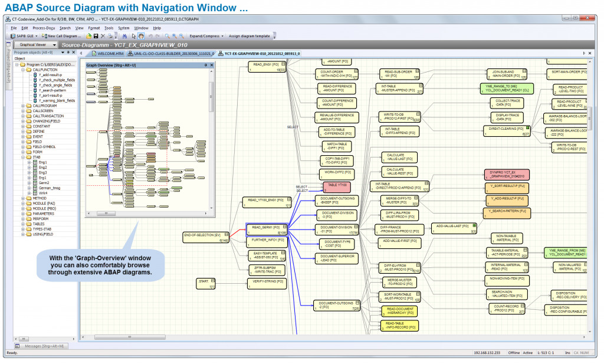Open the Process-Docu menu
The width and height of the screenshot is (604, 364).
point(44,28)
